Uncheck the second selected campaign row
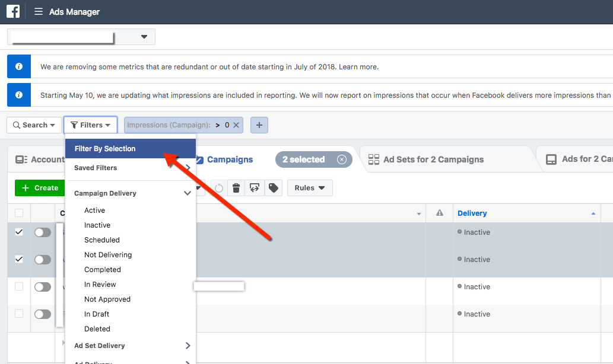Viewport: 613px width, 364px height. pyautogui.click(x=19, y=259)
